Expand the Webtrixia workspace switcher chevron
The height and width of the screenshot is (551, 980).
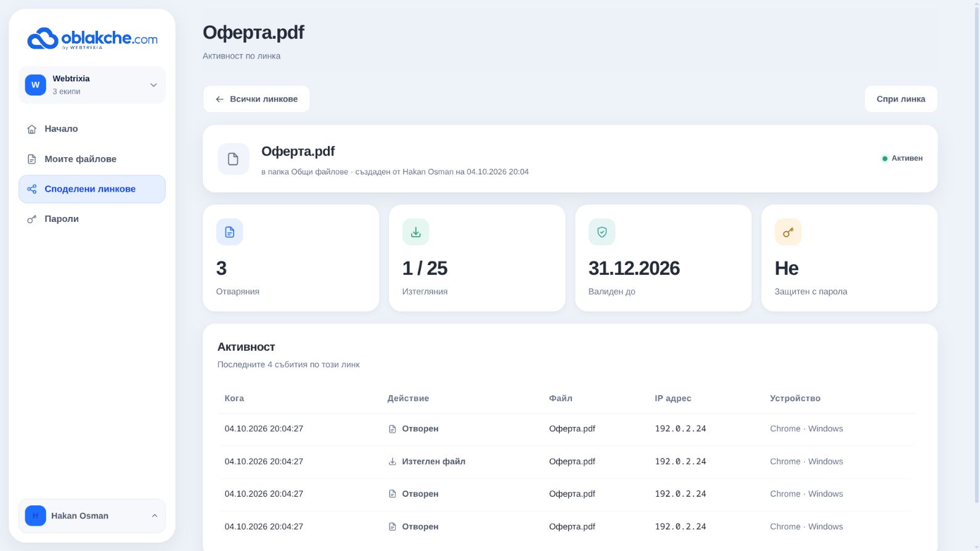coord(153,85)
